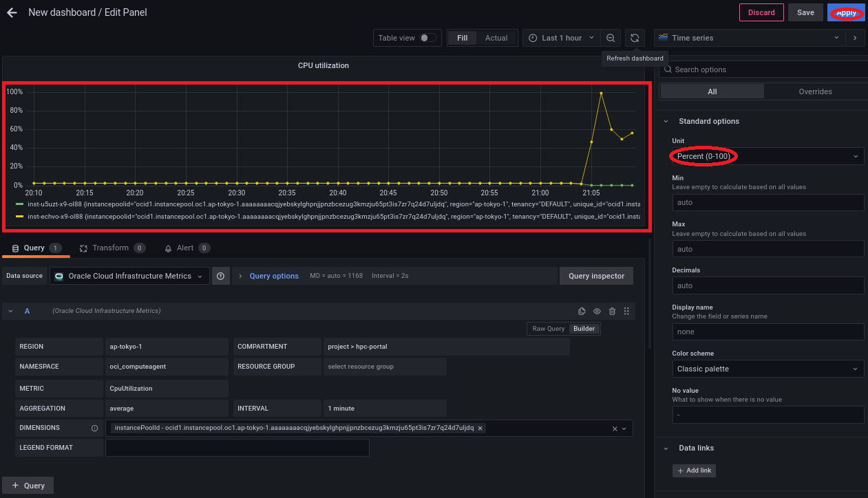Viewport: 868px width, 498px height.
Task: Click the back arrow to leave Edit Panel
Action: click(12, 12)
